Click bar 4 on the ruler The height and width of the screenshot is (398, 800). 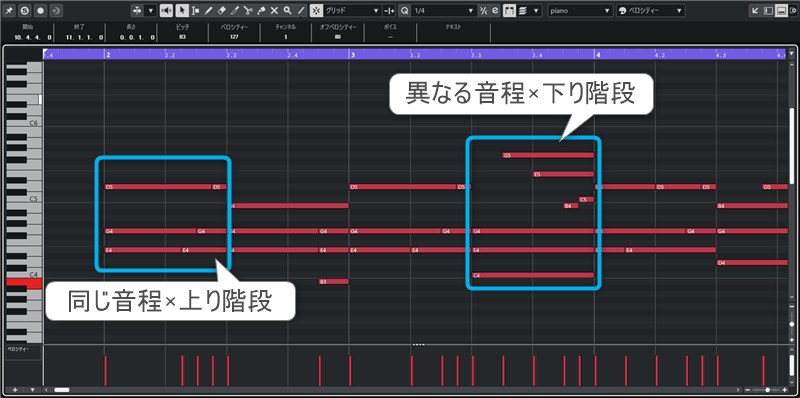pos(598,54)
